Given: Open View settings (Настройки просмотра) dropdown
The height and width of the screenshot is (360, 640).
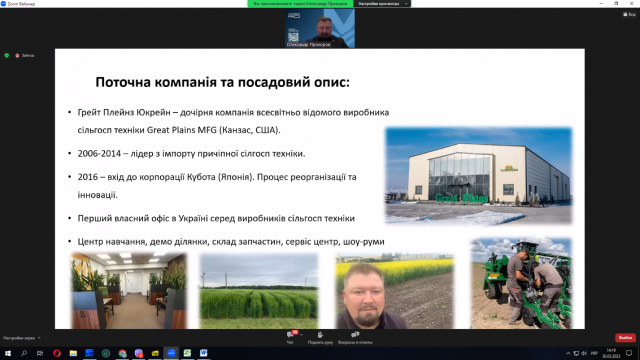Looking at the screenshot, I should click(x=382, y=4).
